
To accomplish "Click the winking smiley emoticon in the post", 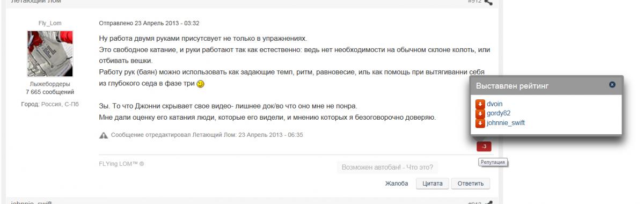I will click(x=200, y=84).
